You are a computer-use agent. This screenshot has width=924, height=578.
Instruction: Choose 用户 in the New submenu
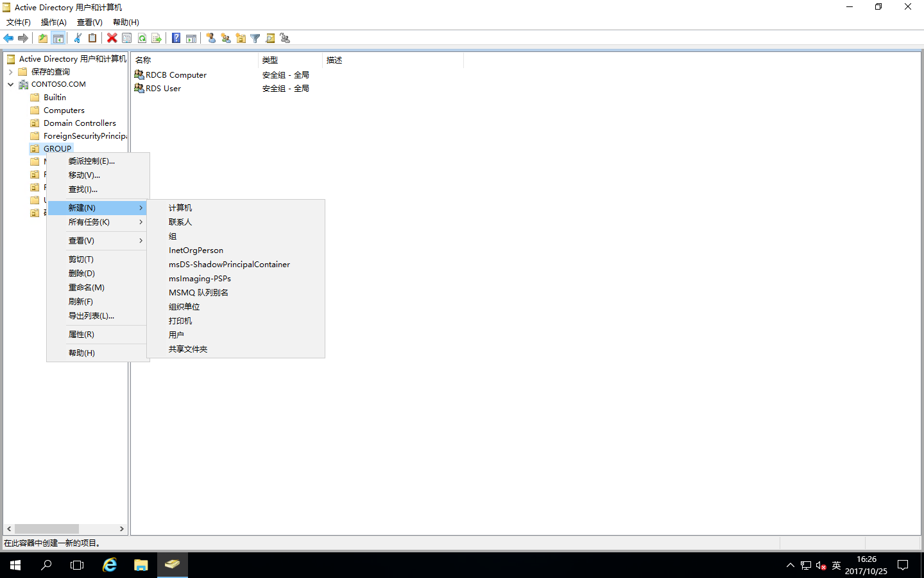point(235,335)
